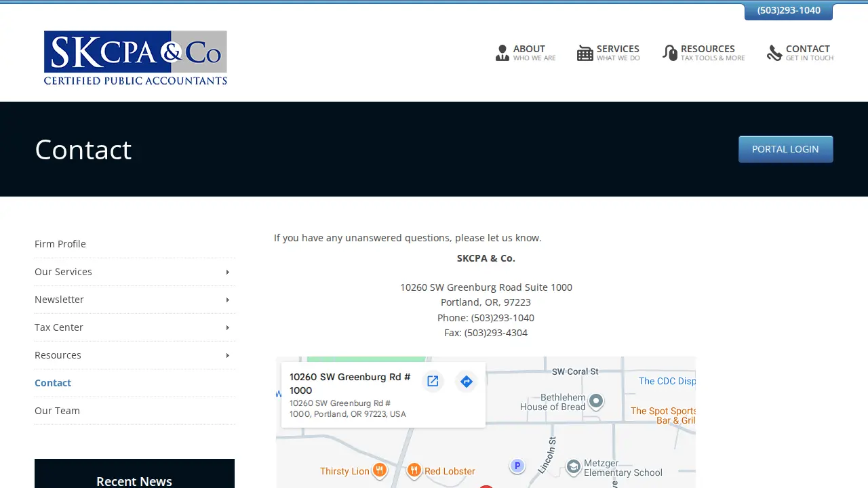868x488 pixels.
Task: Click the Metzger Elementary School marker
Action: coord(574,466)
